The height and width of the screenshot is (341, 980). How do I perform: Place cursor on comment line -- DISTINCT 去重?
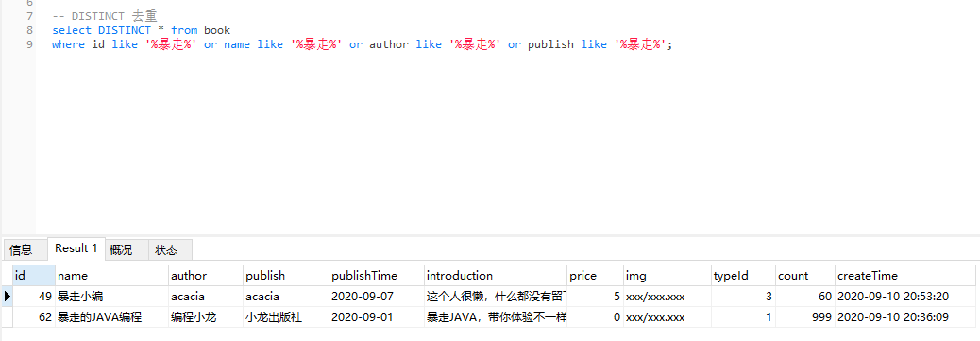tap(105, 16)
